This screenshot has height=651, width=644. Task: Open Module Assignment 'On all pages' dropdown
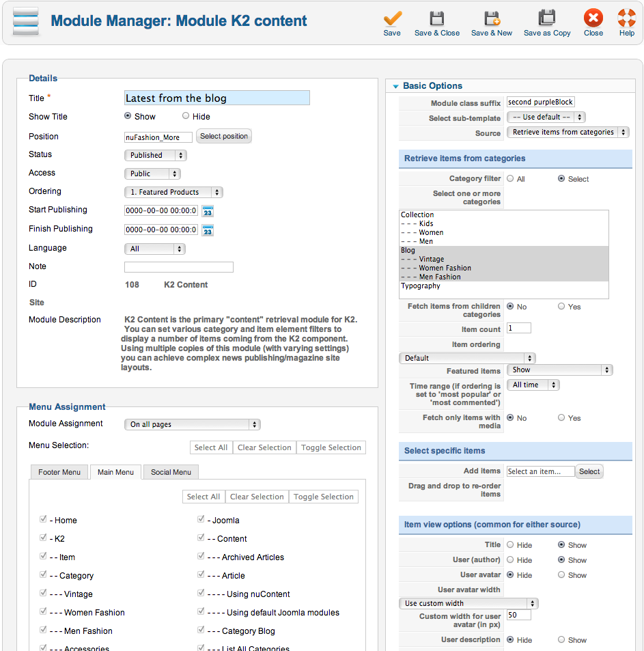click(193, 424)
